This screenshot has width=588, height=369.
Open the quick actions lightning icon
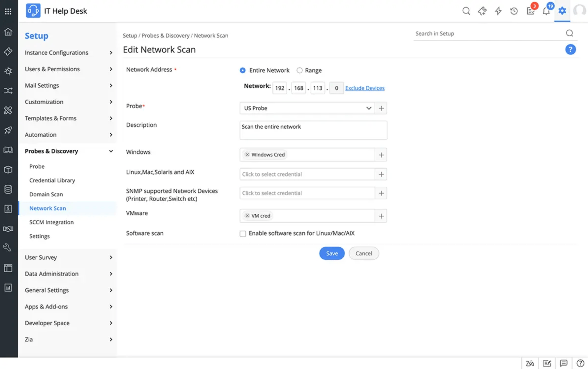point(498,11)
